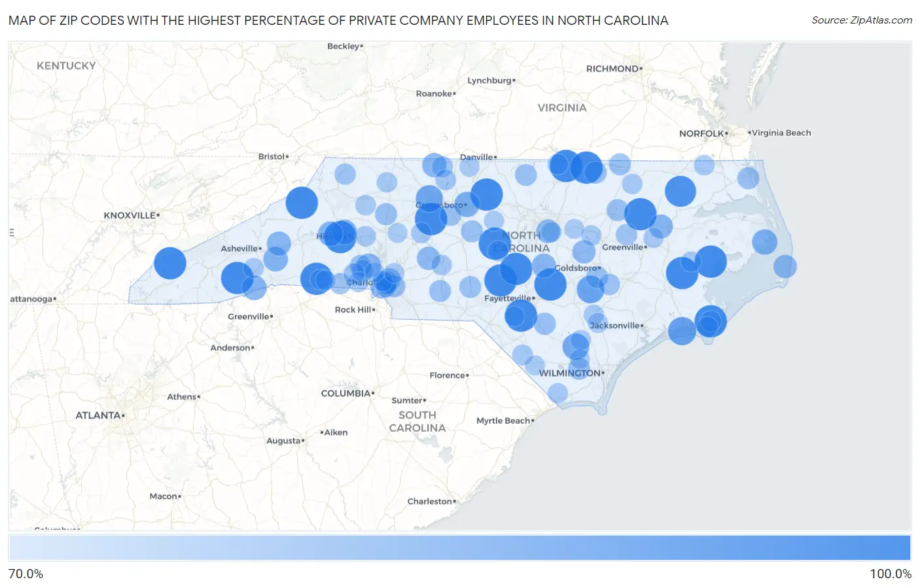Click the map title heading text

click(338, 20)
